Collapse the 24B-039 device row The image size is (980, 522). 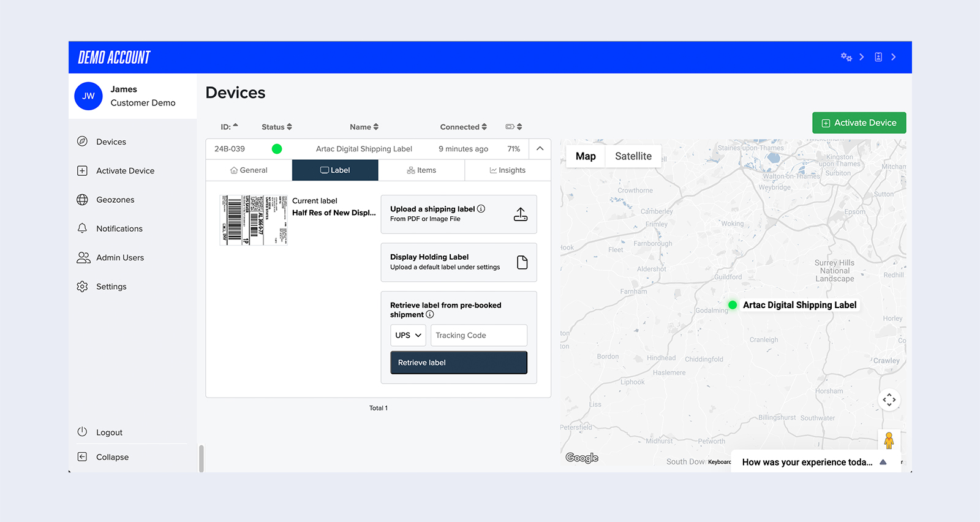pyautogui.click(x=540, y=148)
